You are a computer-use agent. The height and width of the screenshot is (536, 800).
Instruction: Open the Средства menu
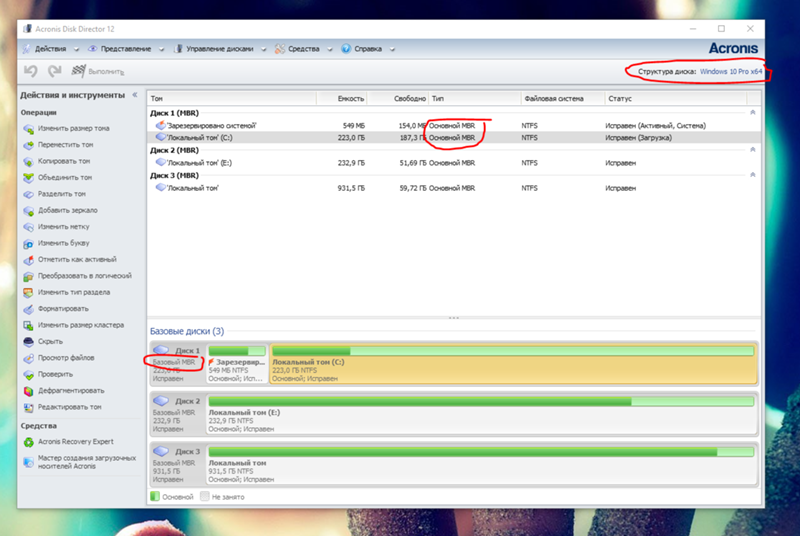point(304,49)
